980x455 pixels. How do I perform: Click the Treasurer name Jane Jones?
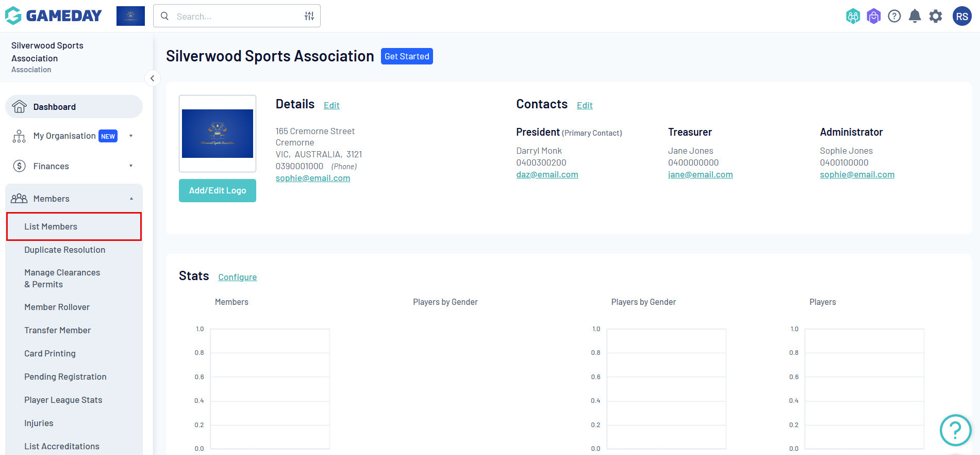point(691,151)
